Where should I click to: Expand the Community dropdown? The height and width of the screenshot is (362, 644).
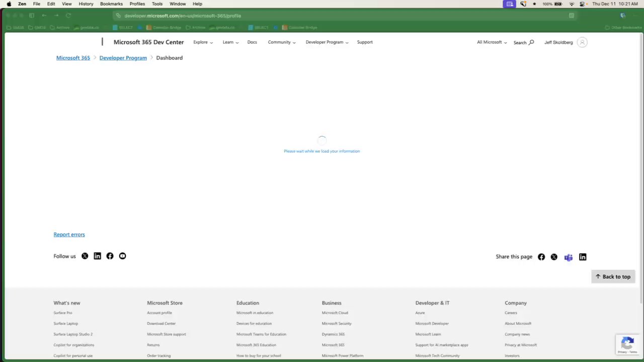click(x=282, y=42)
